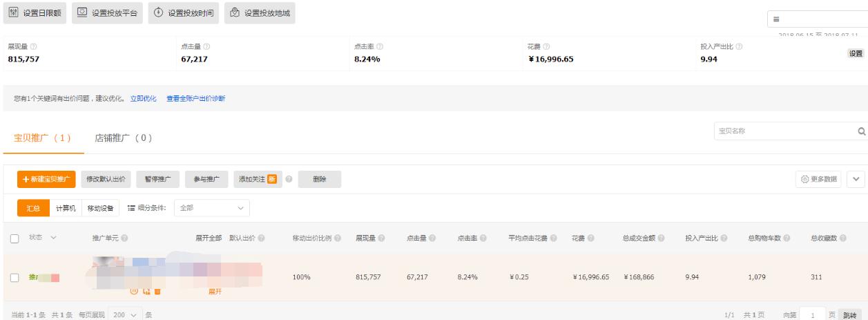Click the 设置 button beside 投入产出比
This screenshot has height=320, width=868.
(856, 53)
